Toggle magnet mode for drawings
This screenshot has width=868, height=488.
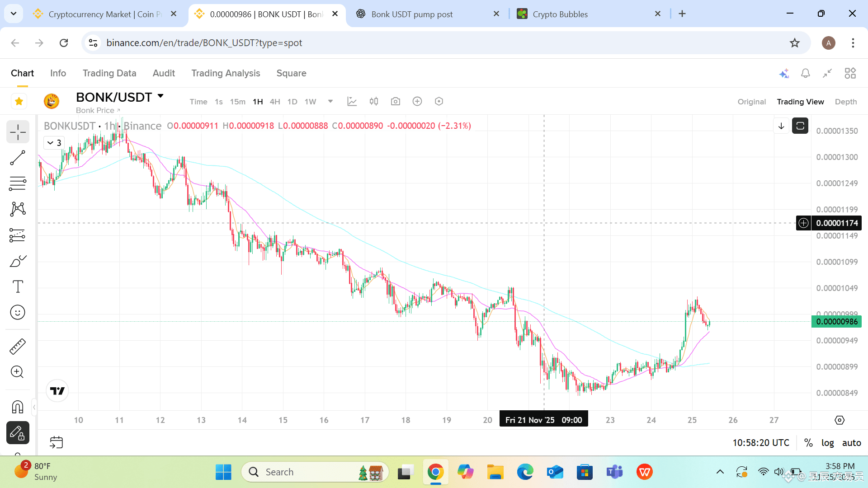[18, 407]
